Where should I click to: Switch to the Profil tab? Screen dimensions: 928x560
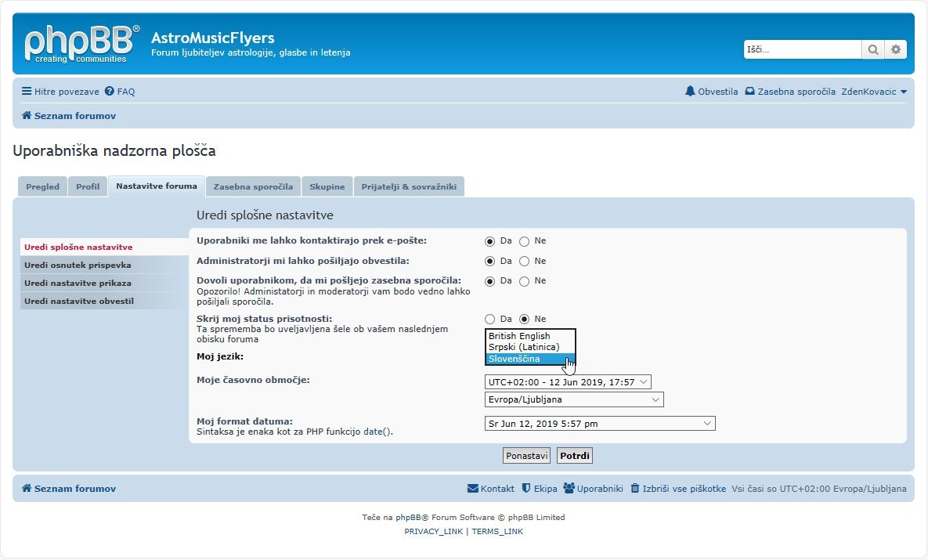88,186
